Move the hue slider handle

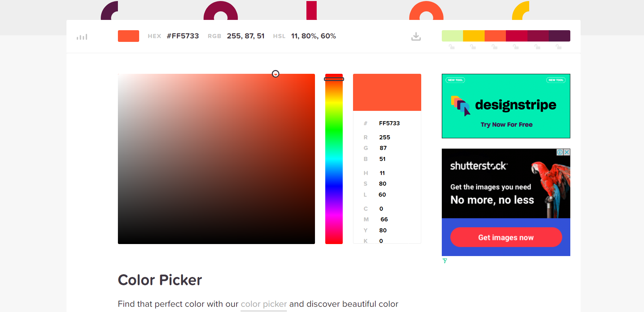334,79
